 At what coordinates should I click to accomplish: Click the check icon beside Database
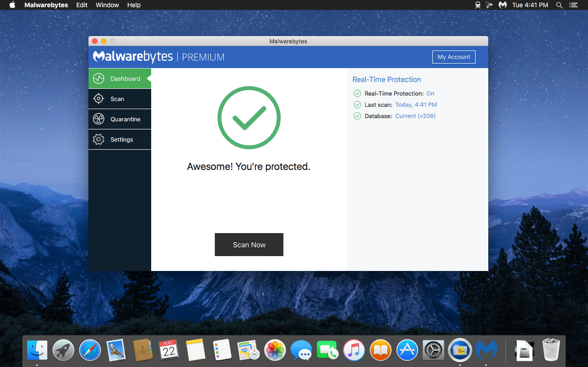pos(357,116)
